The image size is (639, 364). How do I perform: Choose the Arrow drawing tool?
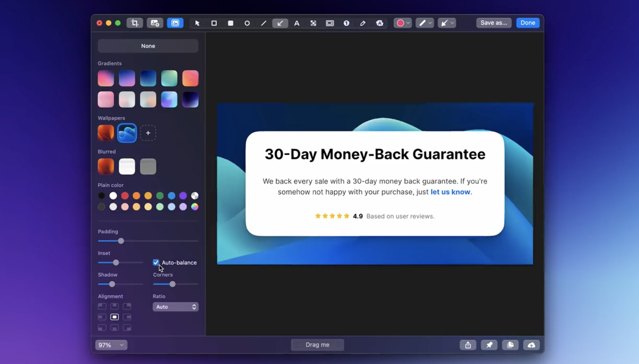pyautogui.click(x=280, y=23)
